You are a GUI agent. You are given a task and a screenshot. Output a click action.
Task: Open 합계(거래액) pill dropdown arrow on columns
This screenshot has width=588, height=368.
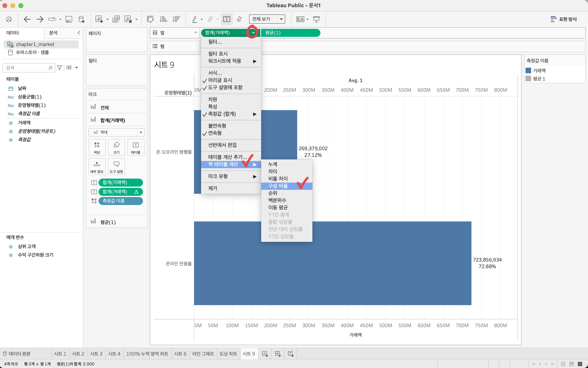[253, 33]
